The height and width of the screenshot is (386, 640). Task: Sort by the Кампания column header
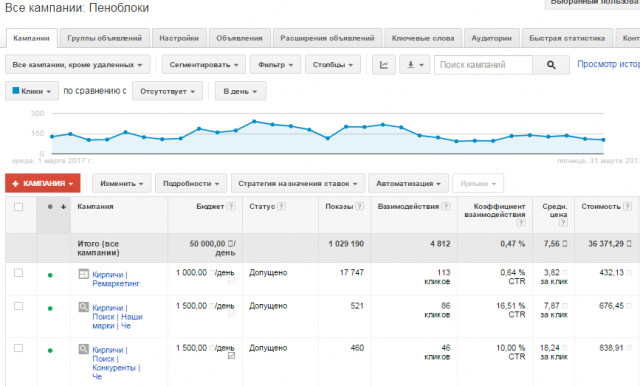point(95,206)
